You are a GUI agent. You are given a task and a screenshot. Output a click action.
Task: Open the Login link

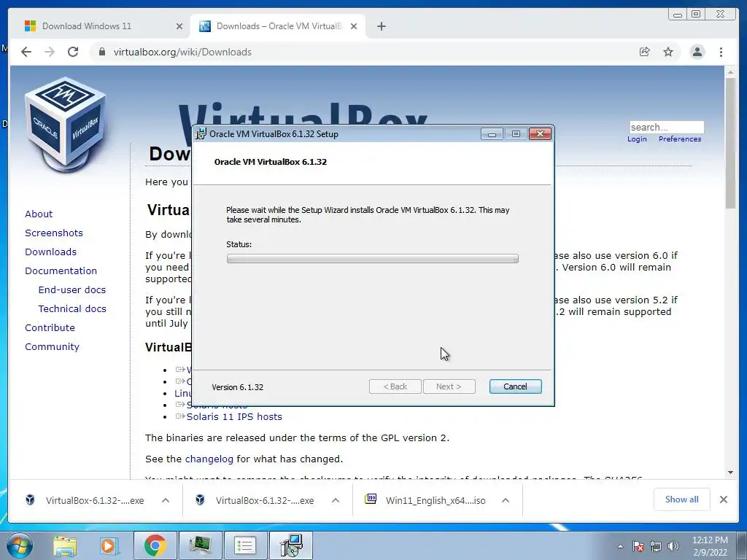(637, 139)
